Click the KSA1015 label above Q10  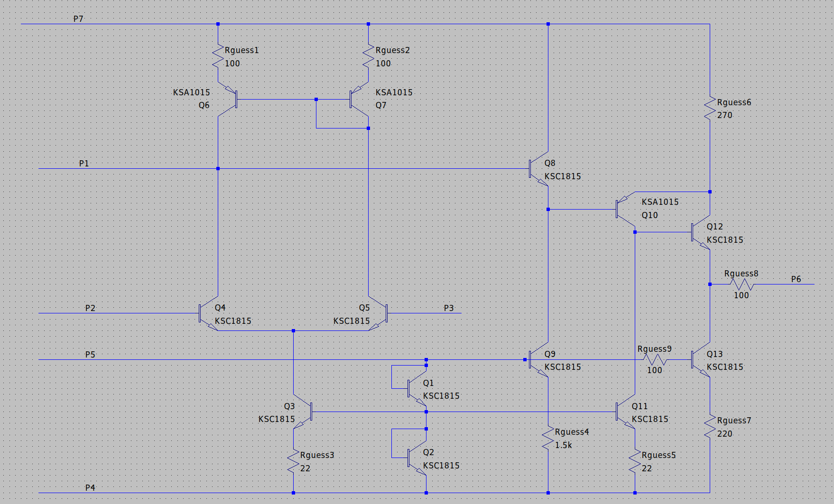[x=660, y=202]
